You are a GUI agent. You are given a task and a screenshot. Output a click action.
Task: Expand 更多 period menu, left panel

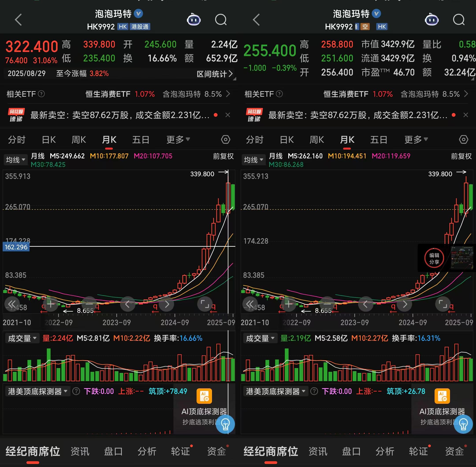(x=178, y=140)
